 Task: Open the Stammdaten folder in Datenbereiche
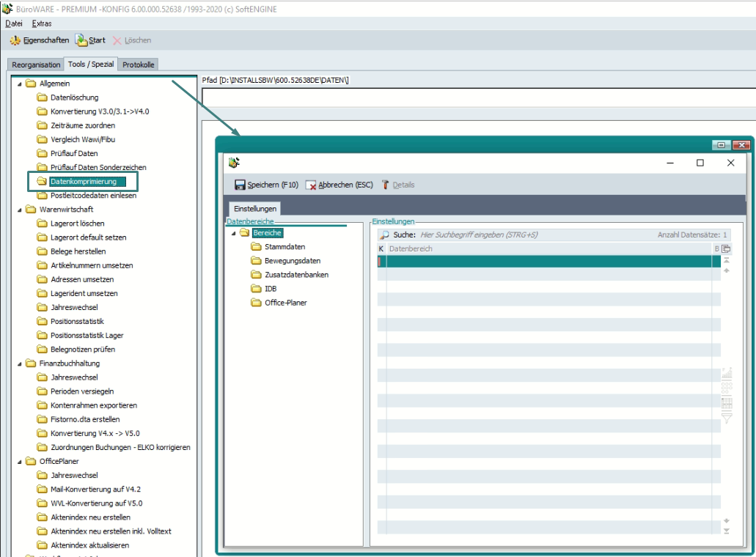(285, 247)
